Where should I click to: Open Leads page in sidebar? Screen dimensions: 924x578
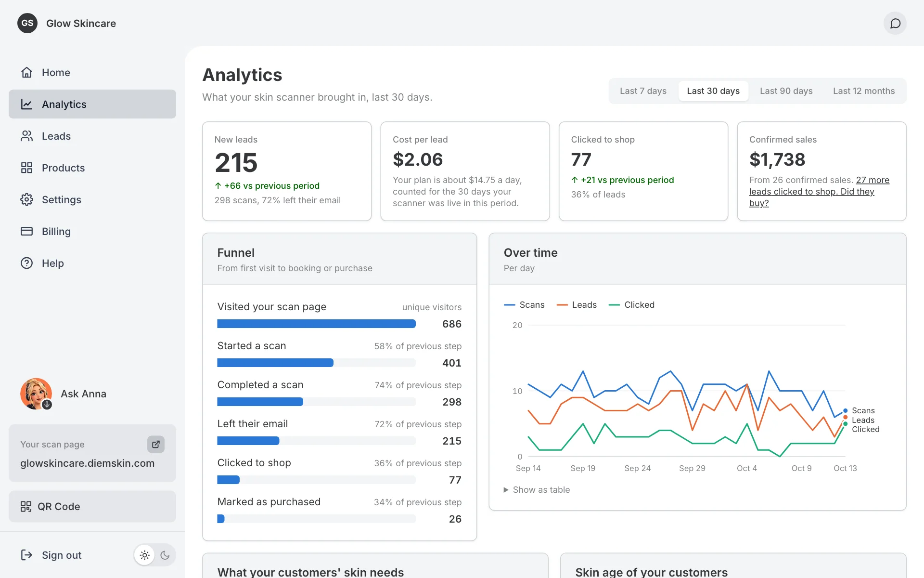point(92,136)
